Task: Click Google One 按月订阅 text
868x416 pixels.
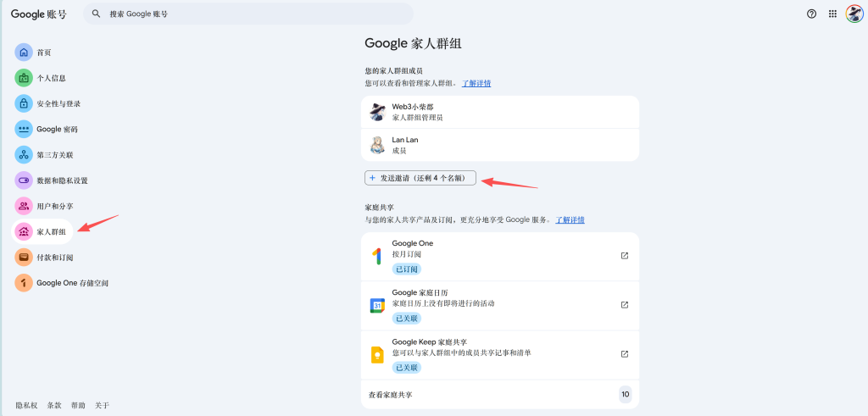Action: [407, 254]
